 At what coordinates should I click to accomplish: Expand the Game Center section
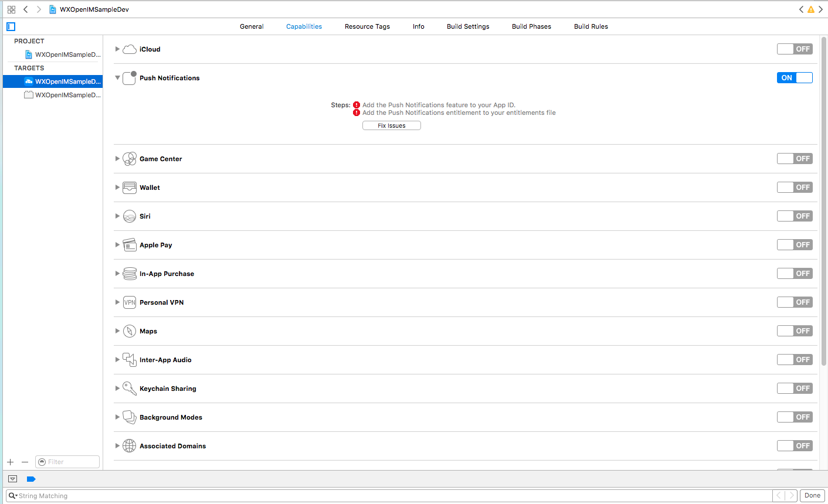click(x=117, y=159)
